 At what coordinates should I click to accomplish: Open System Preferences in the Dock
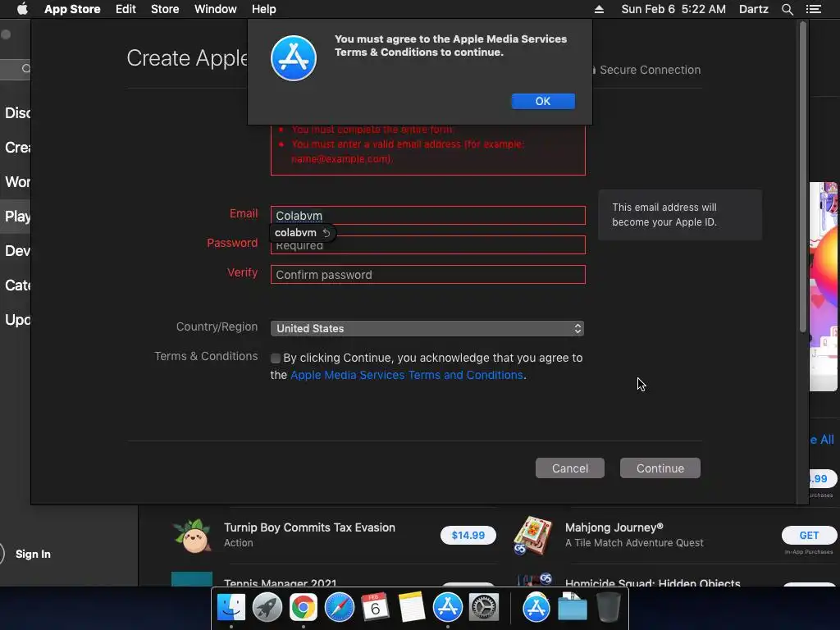click(484, 608)
